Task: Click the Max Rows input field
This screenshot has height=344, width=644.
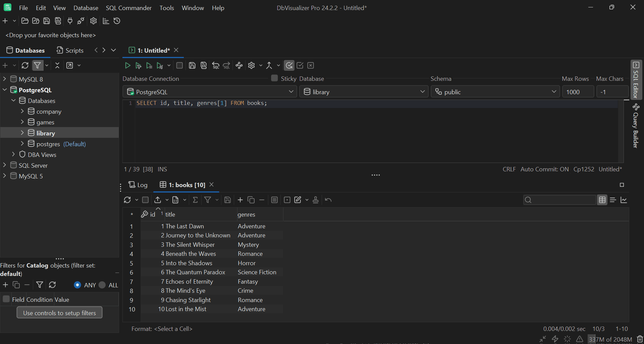Action: pos(578,92)
